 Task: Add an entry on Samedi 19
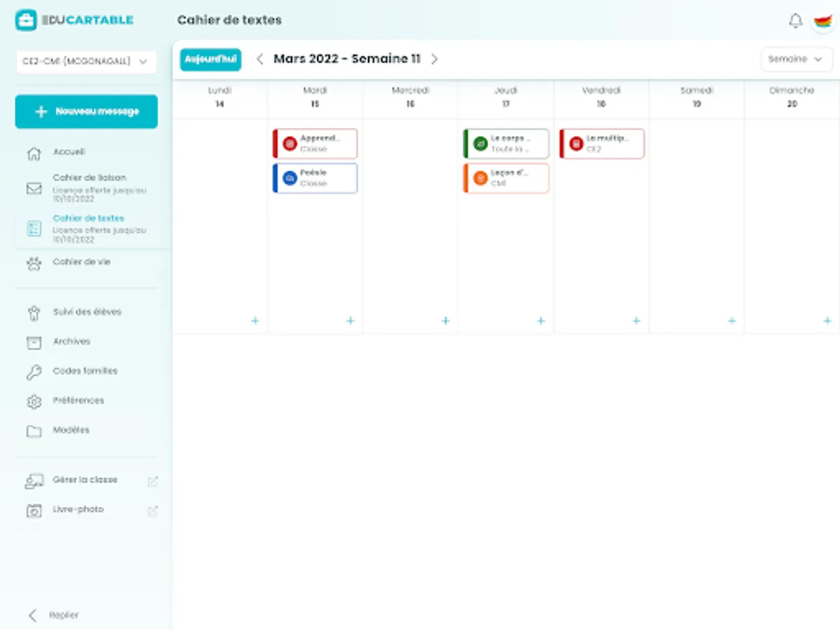click(x=731, y=321)
